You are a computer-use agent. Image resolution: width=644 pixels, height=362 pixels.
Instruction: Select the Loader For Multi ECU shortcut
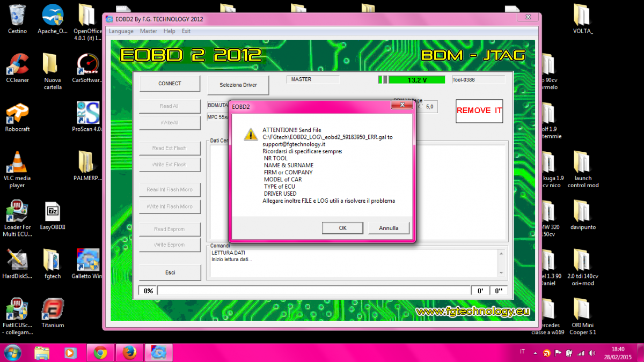coord(18,219)
